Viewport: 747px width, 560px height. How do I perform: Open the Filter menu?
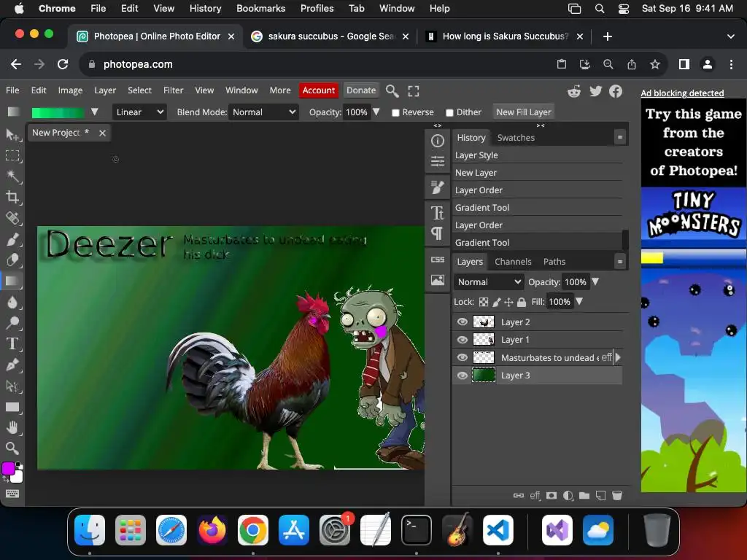coord(173,90)
